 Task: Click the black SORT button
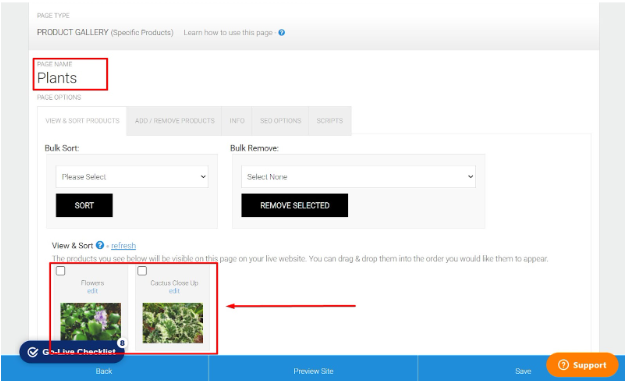84,205
